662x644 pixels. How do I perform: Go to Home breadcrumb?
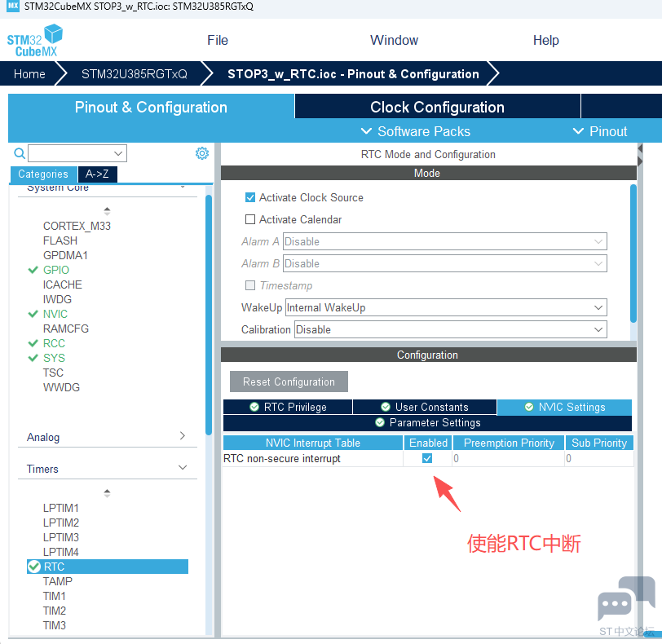pos(29,74)
